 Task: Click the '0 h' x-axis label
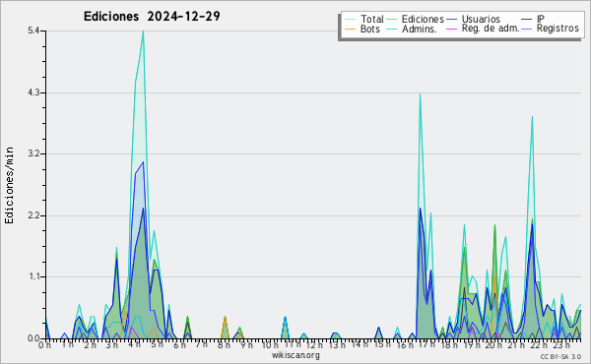click(45, 345)
